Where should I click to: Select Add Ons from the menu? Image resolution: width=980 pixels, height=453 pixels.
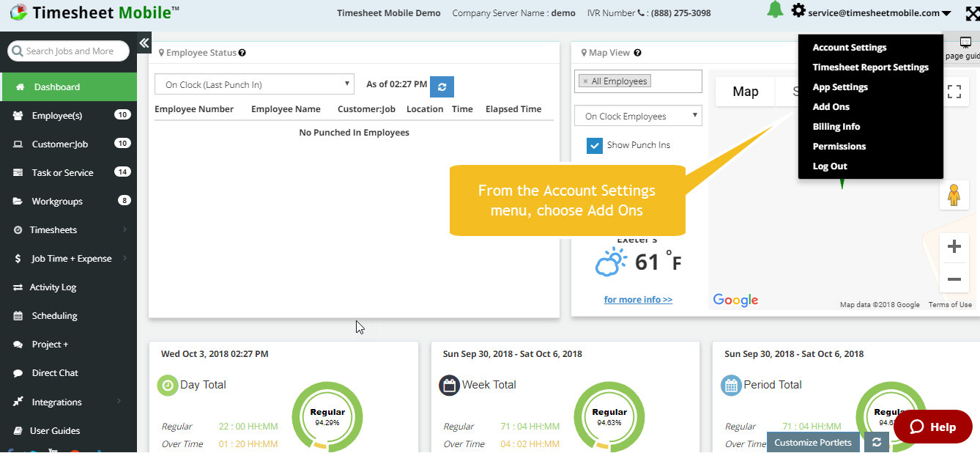pyautogui.click(x=831, y=107)
